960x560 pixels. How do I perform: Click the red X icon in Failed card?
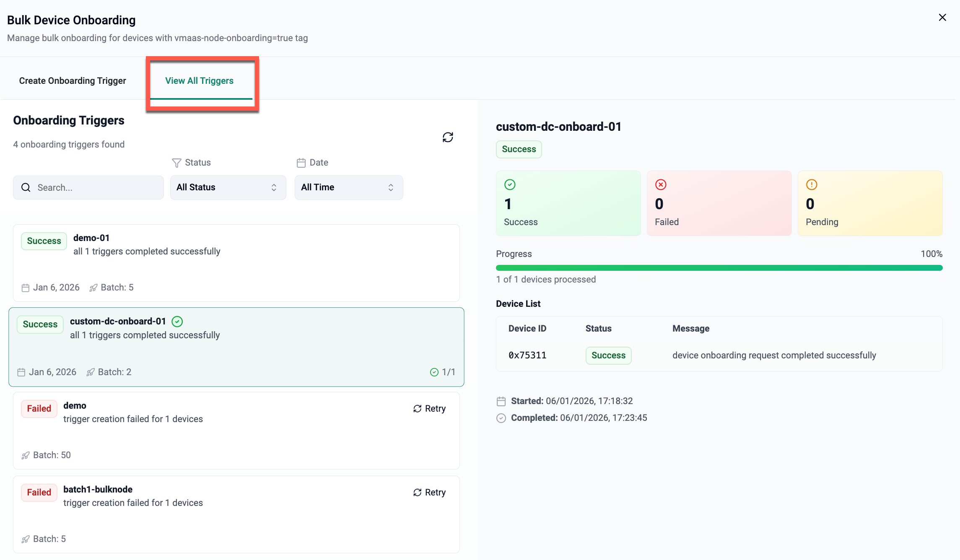click(661, 184)
